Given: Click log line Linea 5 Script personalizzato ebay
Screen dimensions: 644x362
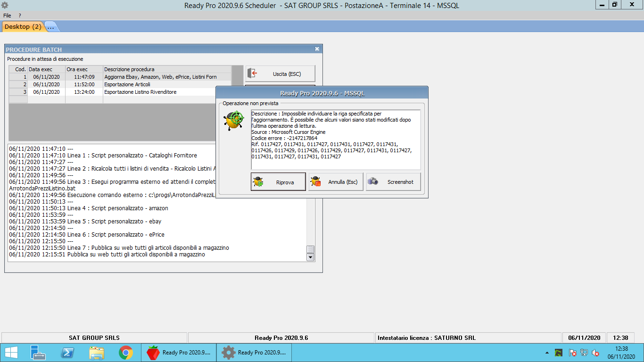Looking at the screenshot, I should [x=85, y=222].
